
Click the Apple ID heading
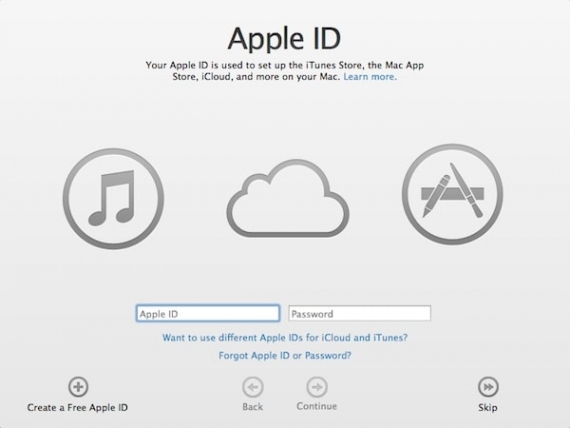coord(284,39)
